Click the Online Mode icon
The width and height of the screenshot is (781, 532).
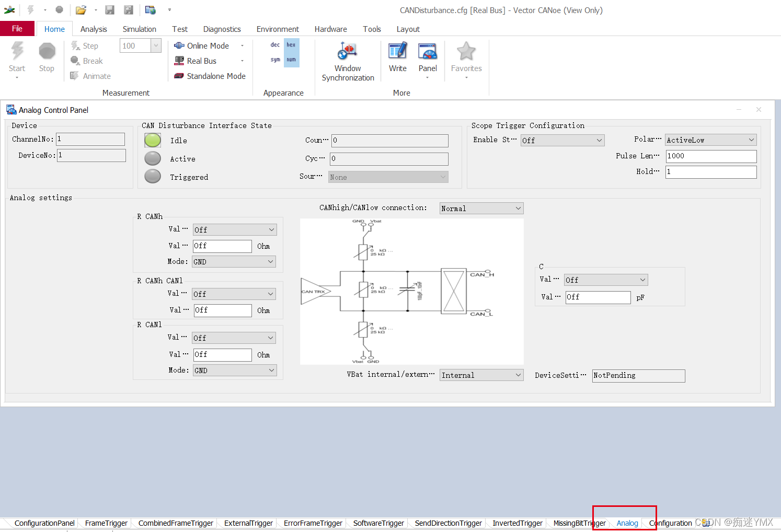(x=179, y=45)
